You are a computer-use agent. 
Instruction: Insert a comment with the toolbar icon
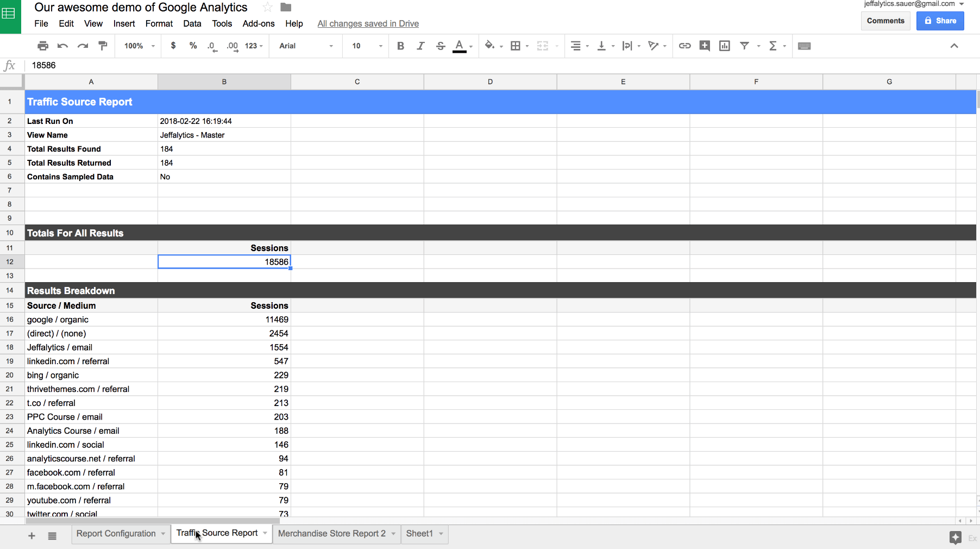(705, 46)
